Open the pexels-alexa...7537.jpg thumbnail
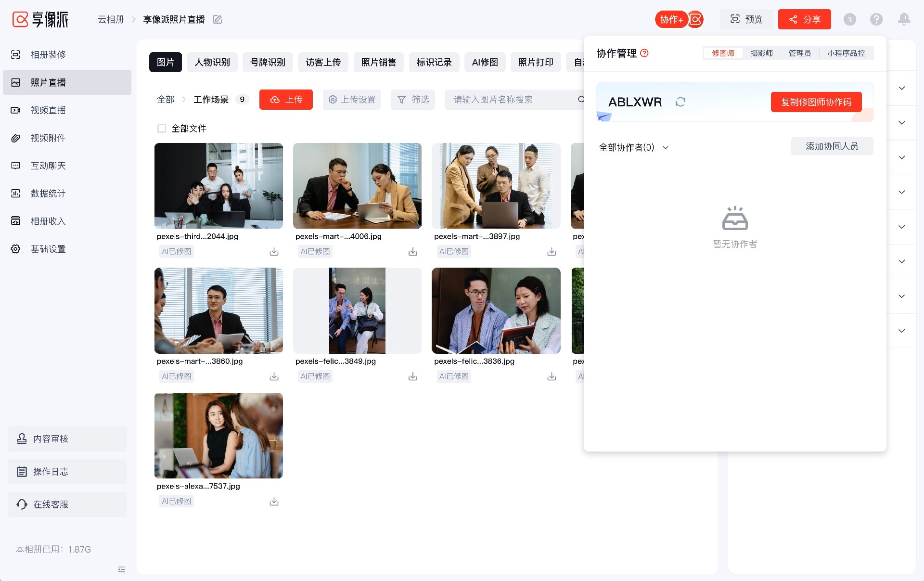 click(x=218, y=436)
